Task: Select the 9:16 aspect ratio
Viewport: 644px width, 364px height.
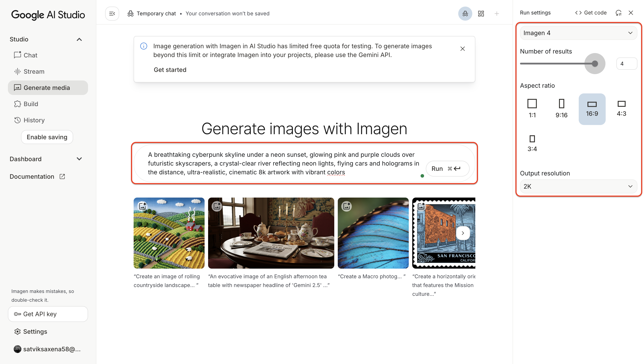Action: [561, 109]
